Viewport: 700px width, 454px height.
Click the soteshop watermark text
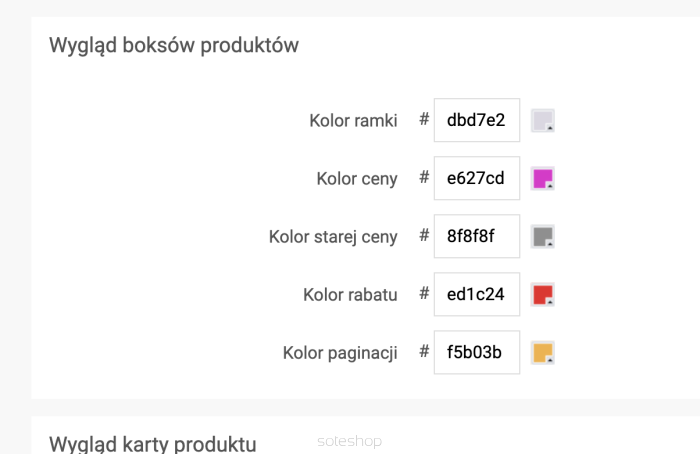350,442
